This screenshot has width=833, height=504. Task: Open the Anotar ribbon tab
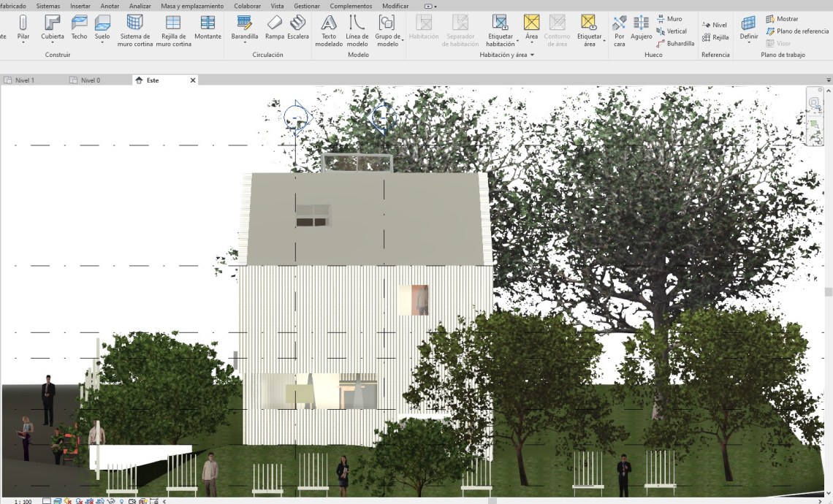[x=110, y=6]
